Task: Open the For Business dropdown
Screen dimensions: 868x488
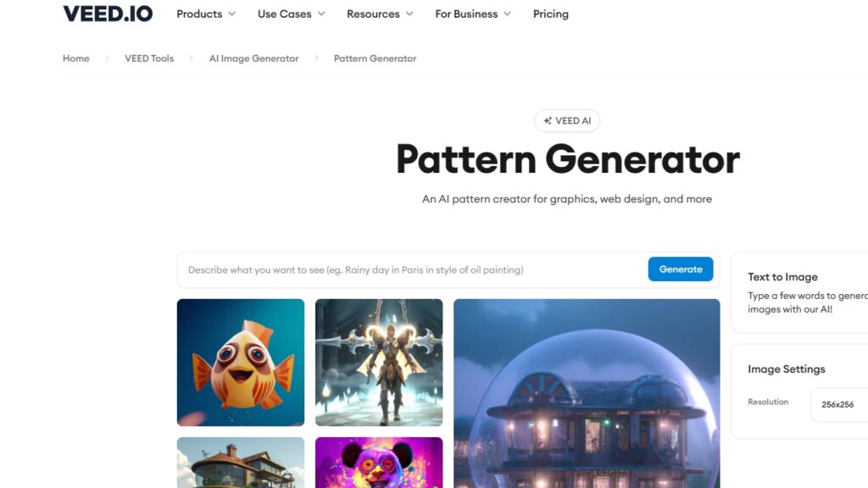Action: [x=473, y=14]
